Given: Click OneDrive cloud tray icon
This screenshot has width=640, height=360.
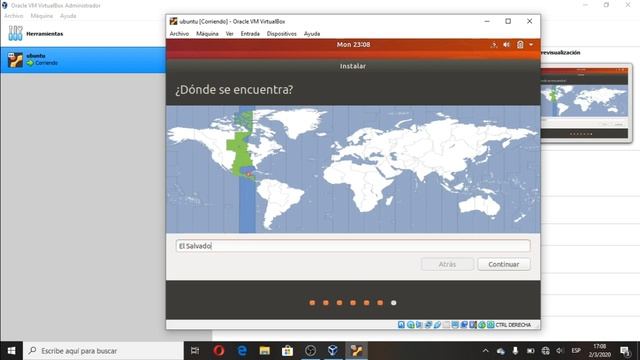Looking at the screenshot, I should point(501,351).
